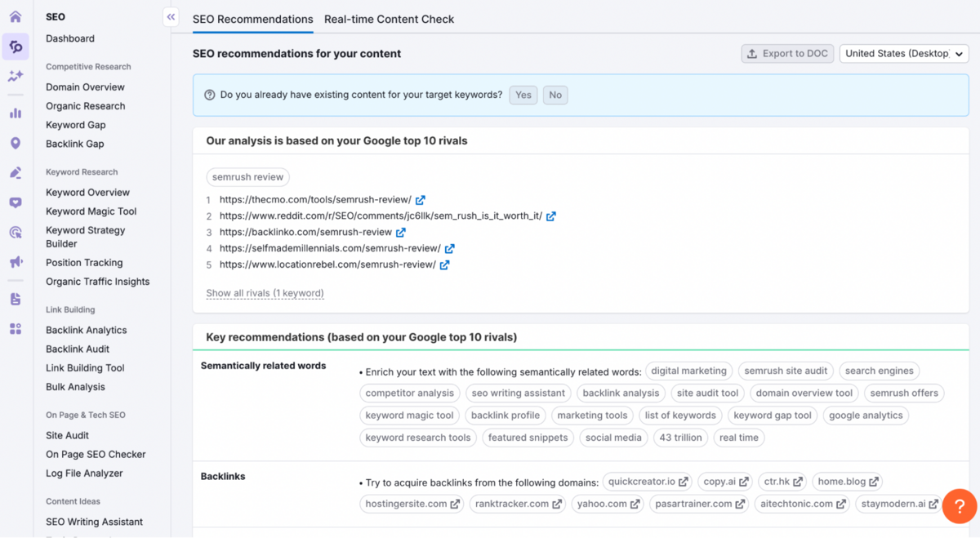
Task: Open aitechtonic.com backlink domain
Action: point(801,504)
